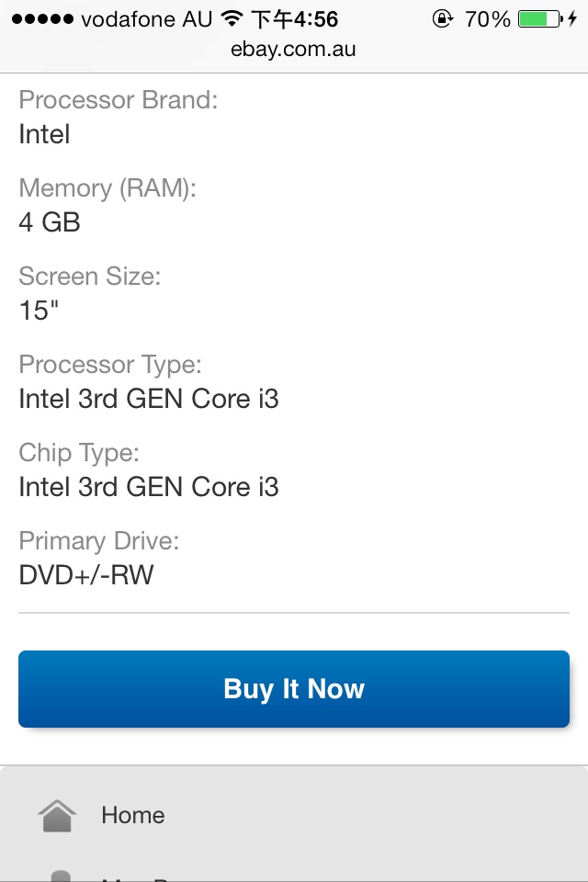Select the Memory (RAM) label
588x882 pixels.
tap(107, 188)
